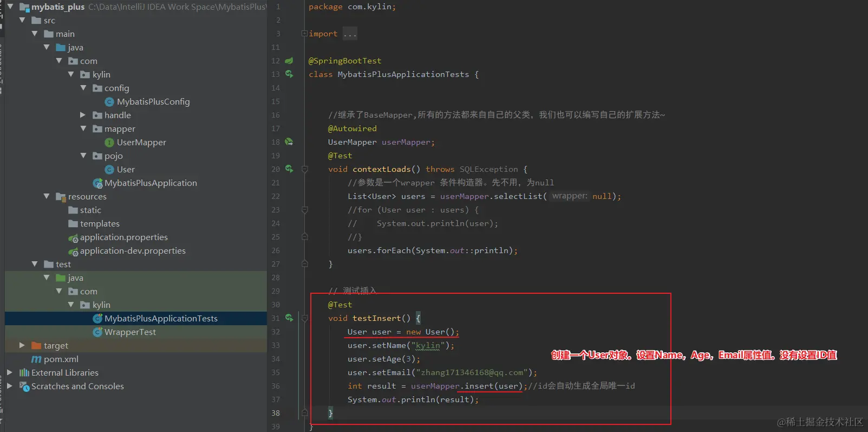Viewport: 868px width, 432px height.
Task: Fold testInsert method at line 31 marker
Action: click(304, 318)
